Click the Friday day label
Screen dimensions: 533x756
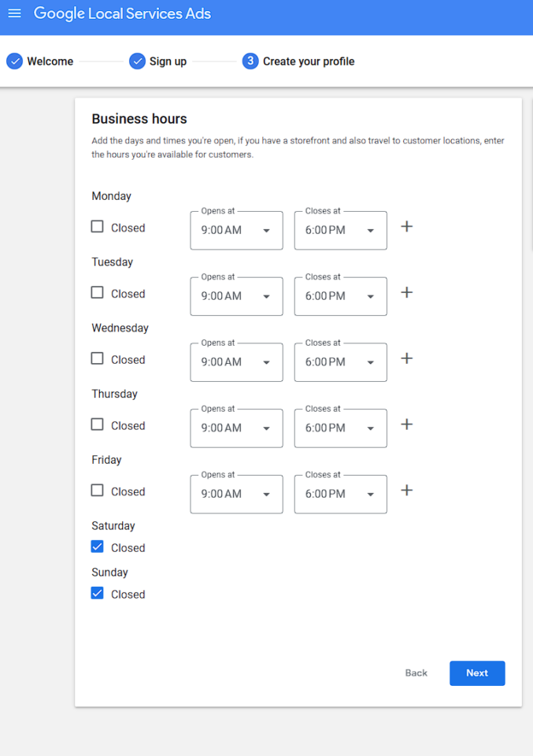[106, 460]
